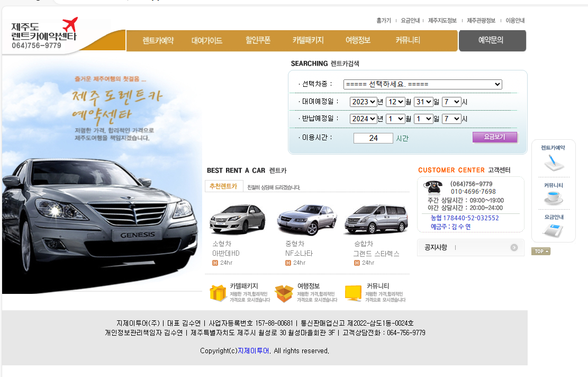588x377 pixels.
Task: Open the 카텔패키지 main menu item
Action: 308,40
